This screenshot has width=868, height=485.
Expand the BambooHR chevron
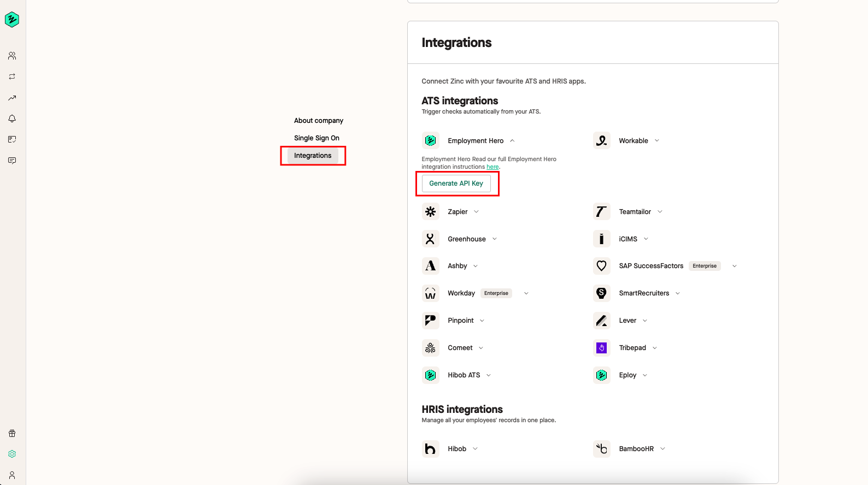[662, 449]
